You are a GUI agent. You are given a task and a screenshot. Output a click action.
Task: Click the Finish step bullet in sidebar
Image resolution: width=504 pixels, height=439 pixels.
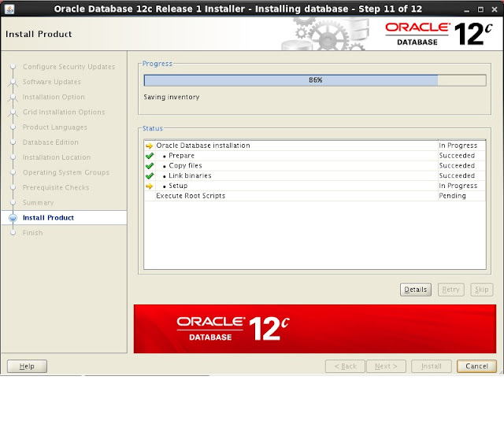pyautogui.click(x=13, y=233)
